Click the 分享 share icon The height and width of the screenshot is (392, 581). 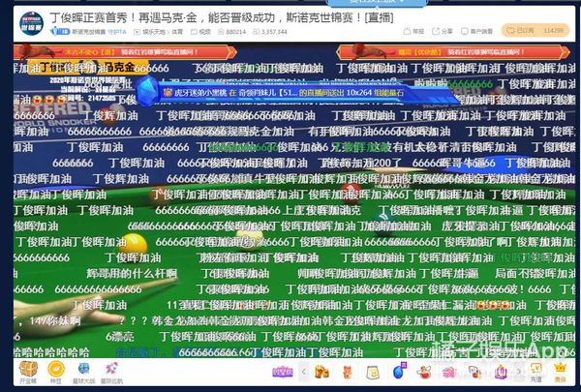443,31
